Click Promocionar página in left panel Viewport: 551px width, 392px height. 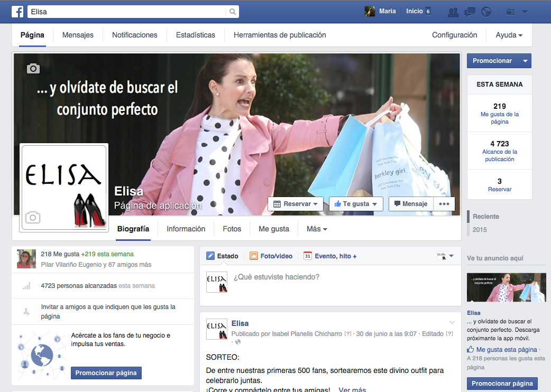coord(106,372)
